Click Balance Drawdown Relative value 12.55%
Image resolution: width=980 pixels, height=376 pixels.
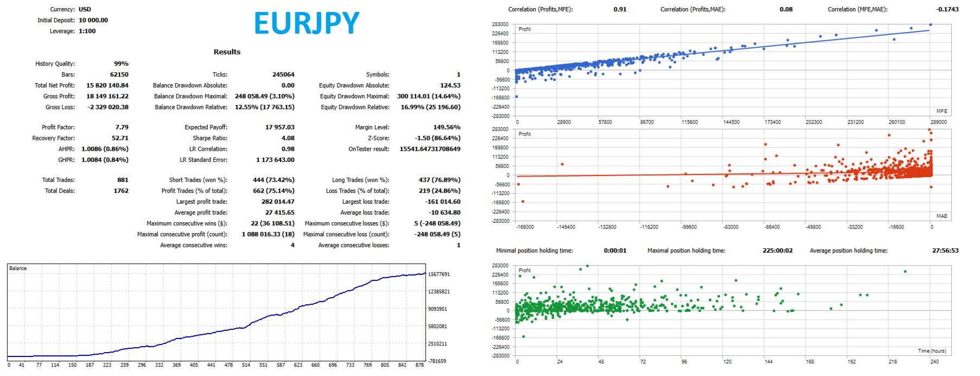265,107
